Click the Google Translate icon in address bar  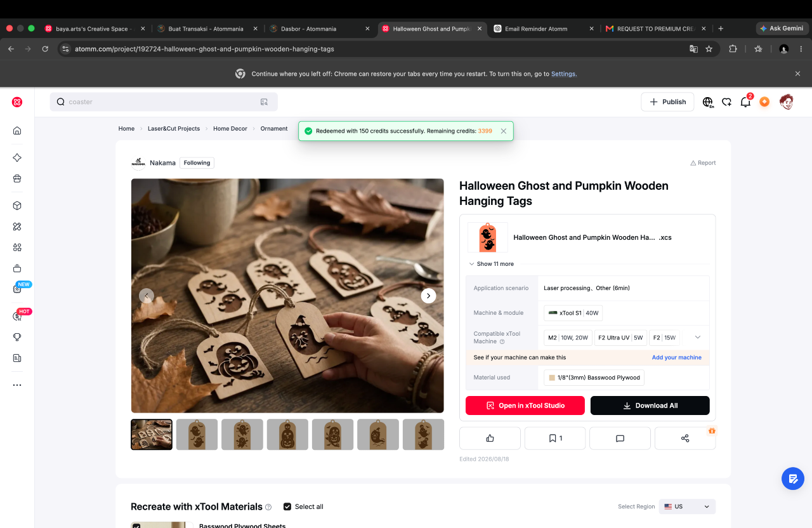[693, 49]
